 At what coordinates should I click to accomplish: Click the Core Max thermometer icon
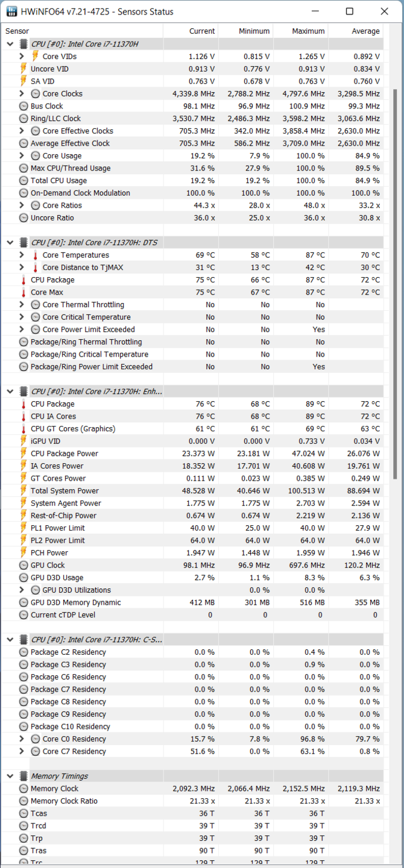[24, 292]
